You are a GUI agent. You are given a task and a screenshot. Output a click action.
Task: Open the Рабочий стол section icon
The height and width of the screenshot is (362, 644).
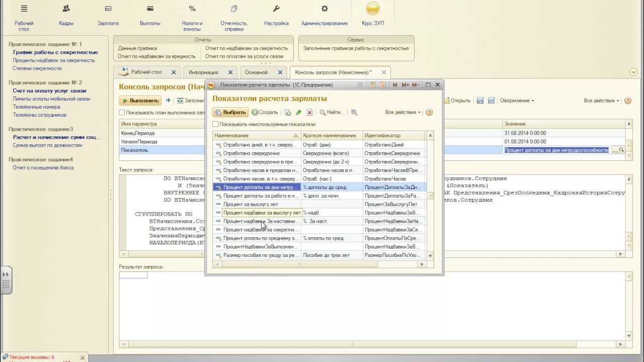point(24,9)
